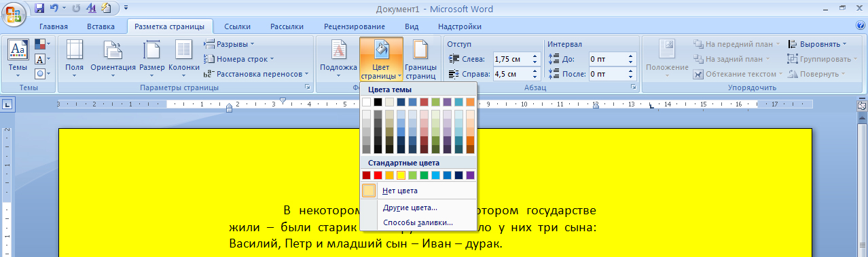Open theme colors dropdown
This screenshot has height=257, width=868.
(x=41, y=44)
